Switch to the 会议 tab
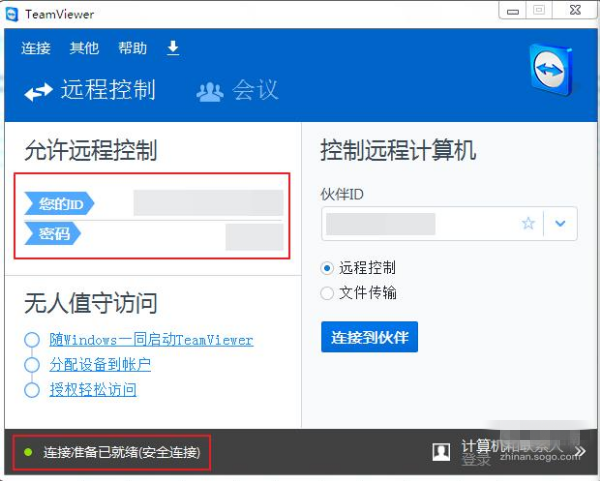The height and width of the screenshot is (481, 602). tap(254, 91)
